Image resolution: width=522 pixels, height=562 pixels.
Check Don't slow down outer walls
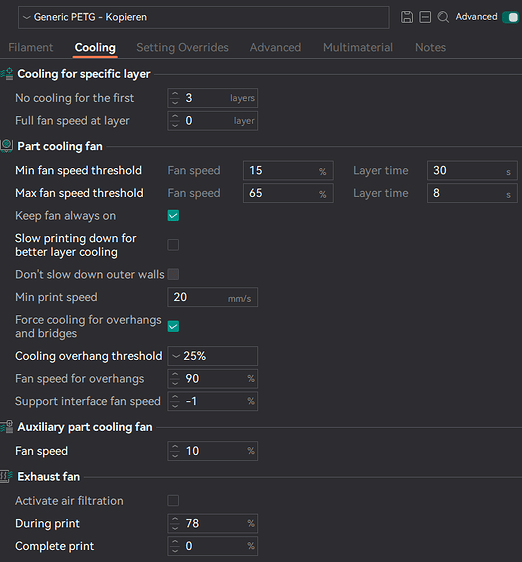tap(173, 274)
